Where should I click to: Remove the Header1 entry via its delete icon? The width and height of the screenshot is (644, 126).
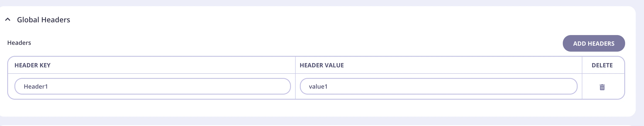[602, 87]
